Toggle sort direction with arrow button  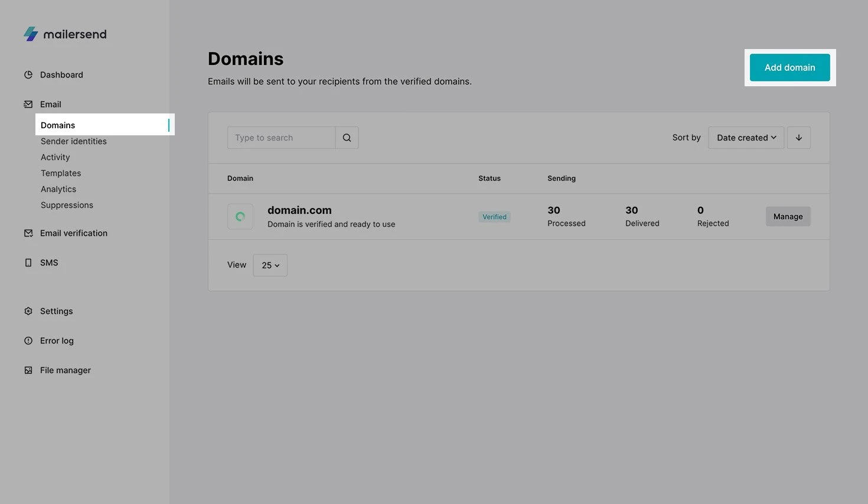(x=798, y=138)
